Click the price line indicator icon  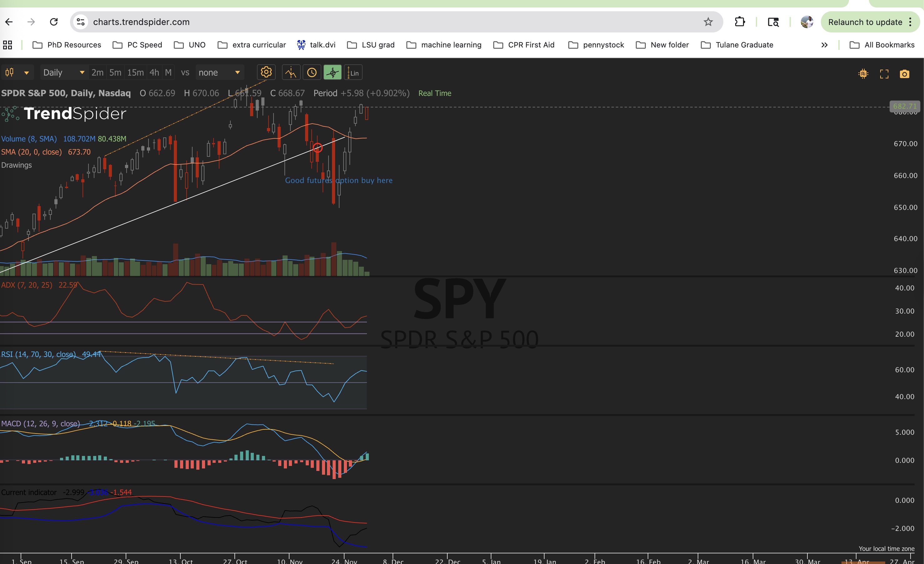click(291, 73)
